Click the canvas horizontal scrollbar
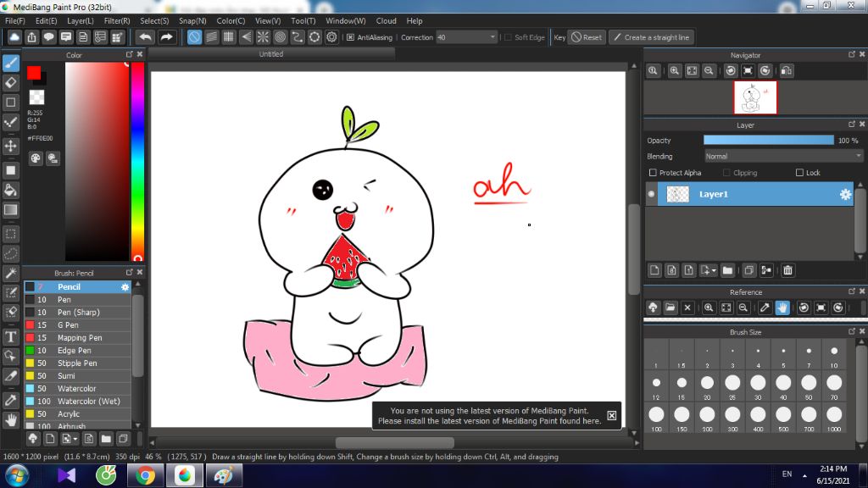 (395, 442)
